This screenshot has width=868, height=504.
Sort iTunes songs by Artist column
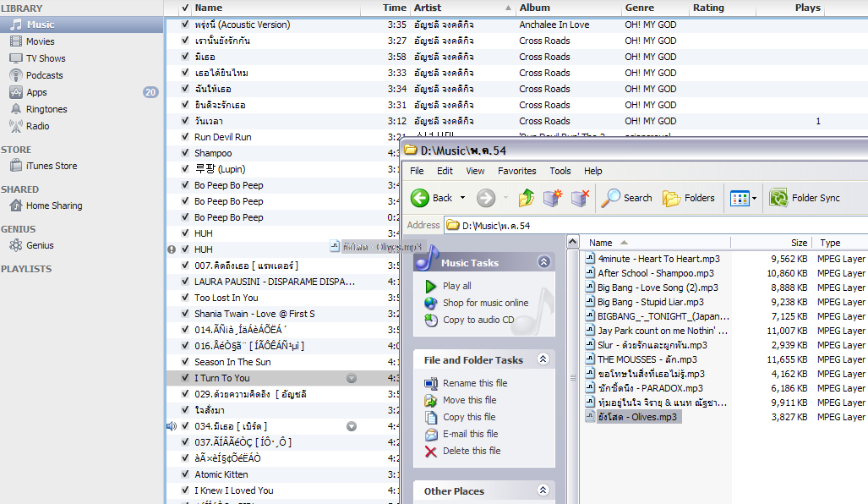click(463, 8)
